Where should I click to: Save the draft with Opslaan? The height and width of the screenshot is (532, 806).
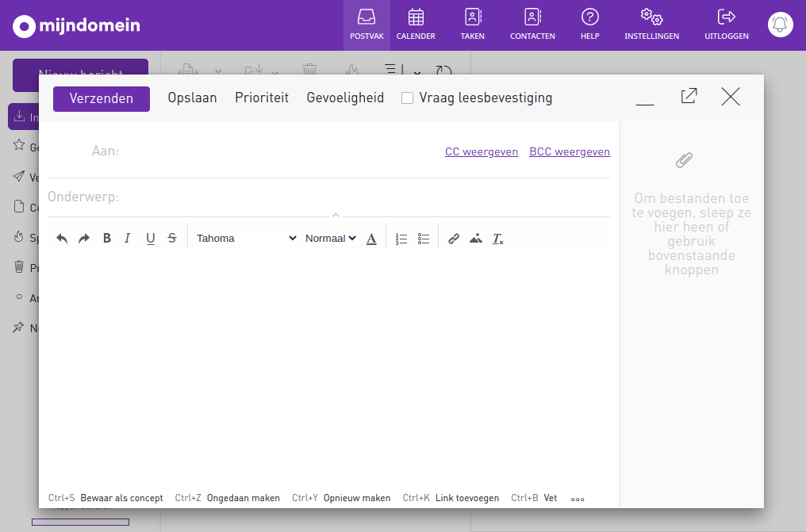[x=192, y=98]
